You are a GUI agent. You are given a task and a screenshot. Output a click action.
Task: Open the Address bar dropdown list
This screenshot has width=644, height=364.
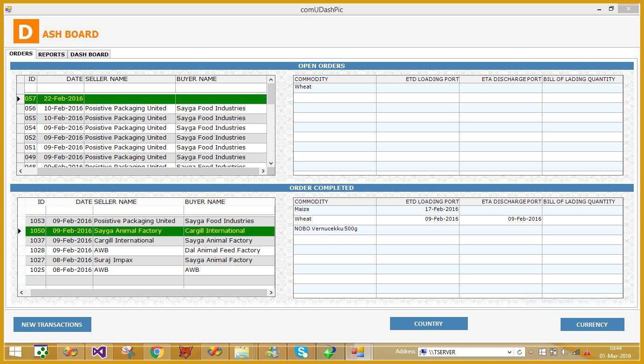click(509, 352)
